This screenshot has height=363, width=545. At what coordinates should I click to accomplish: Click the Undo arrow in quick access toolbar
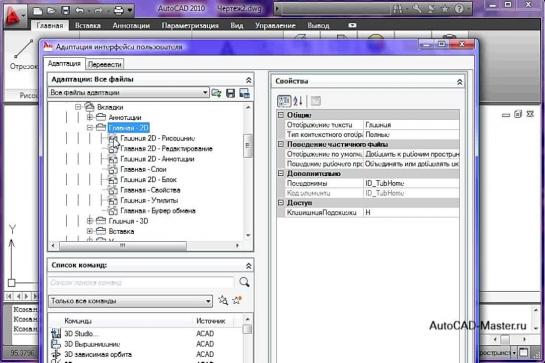point(79,11)
